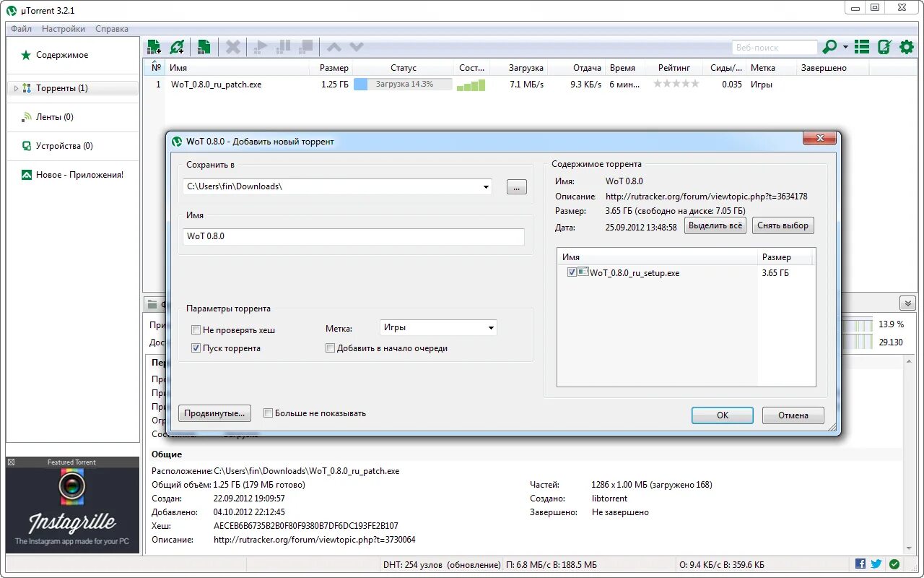Select Ленты (0) in the sidebar
The image size is (924, 578).
pyautogui.click(x=55, y=117)
